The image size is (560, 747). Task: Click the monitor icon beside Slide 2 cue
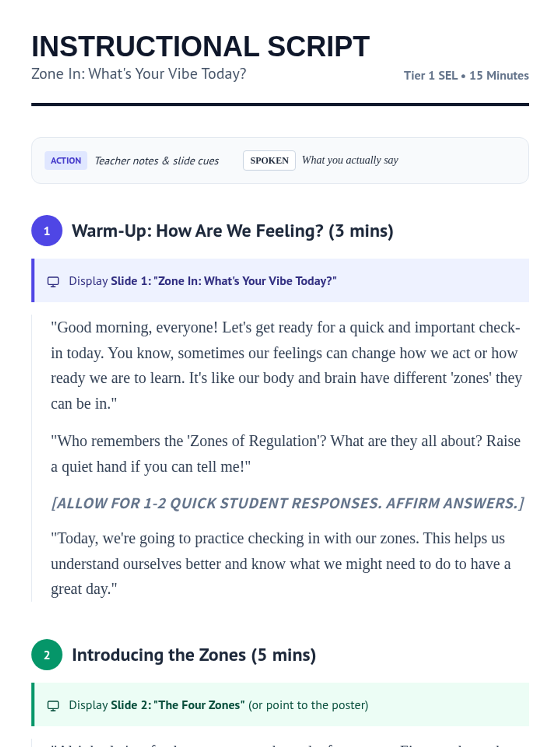53,705
